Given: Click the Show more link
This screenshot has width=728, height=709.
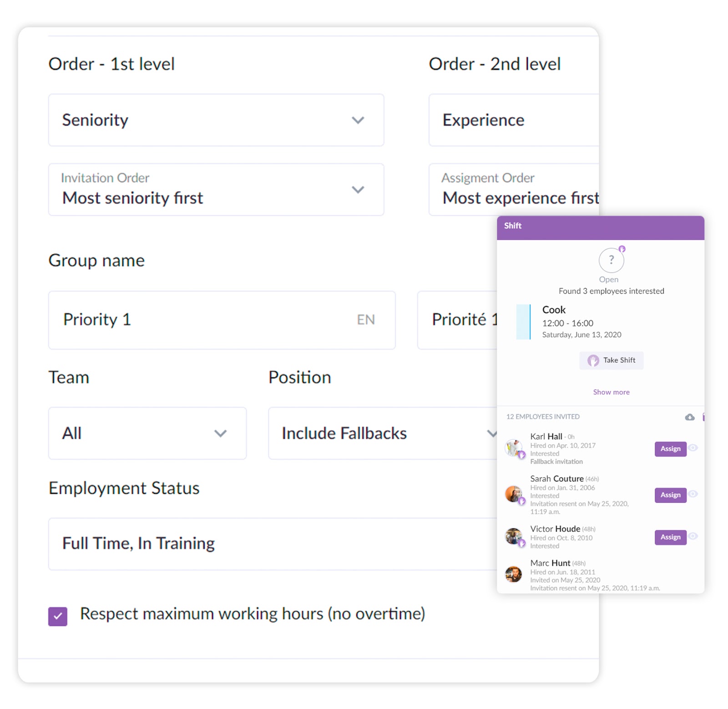Looking at the screenshot, I should 611,392.
